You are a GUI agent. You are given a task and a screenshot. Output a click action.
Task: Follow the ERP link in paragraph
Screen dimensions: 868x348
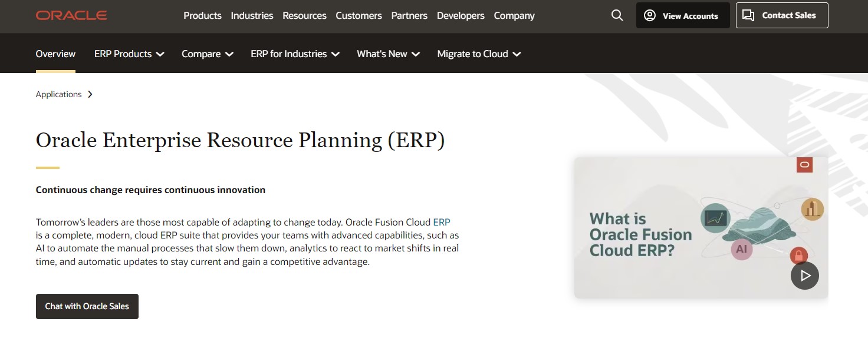(442, 223)
